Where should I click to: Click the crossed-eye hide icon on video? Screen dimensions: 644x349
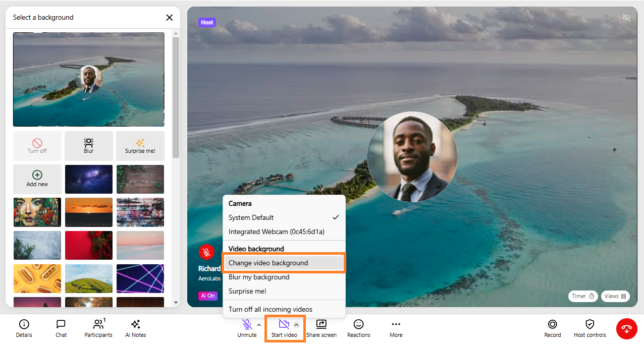(626, 18)
